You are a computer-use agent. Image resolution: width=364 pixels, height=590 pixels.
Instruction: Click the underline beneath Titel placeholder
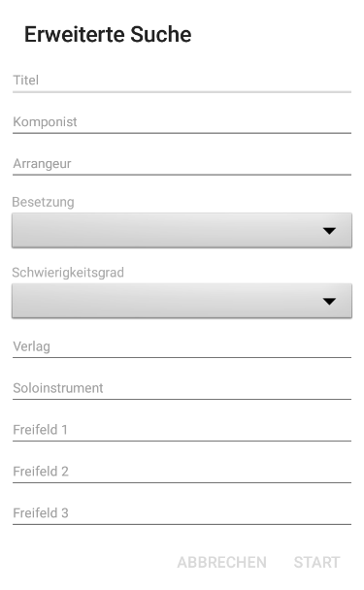[182, 92]
